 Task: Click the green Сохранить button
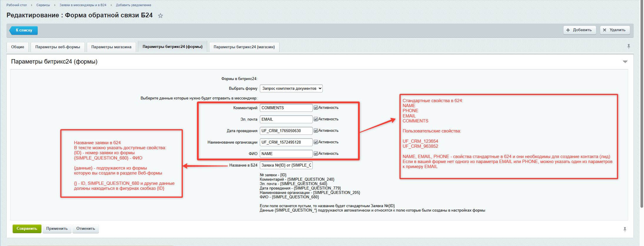pyautogui.click(x=27, y=229)
